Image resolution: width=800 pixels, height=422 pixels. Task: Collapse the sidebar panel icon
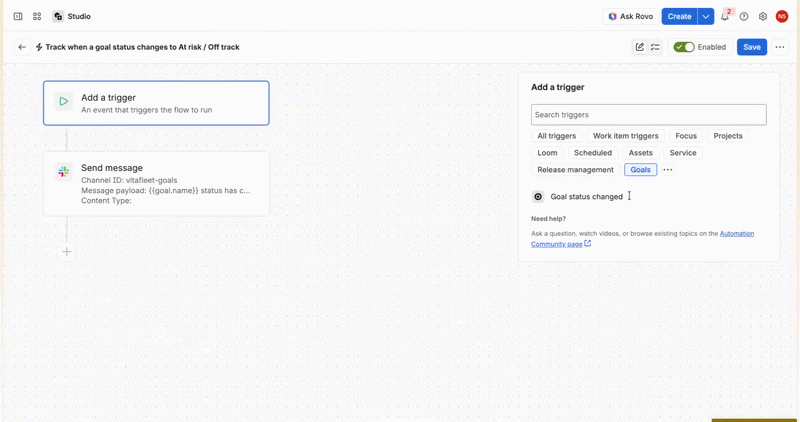click(18, 16)
